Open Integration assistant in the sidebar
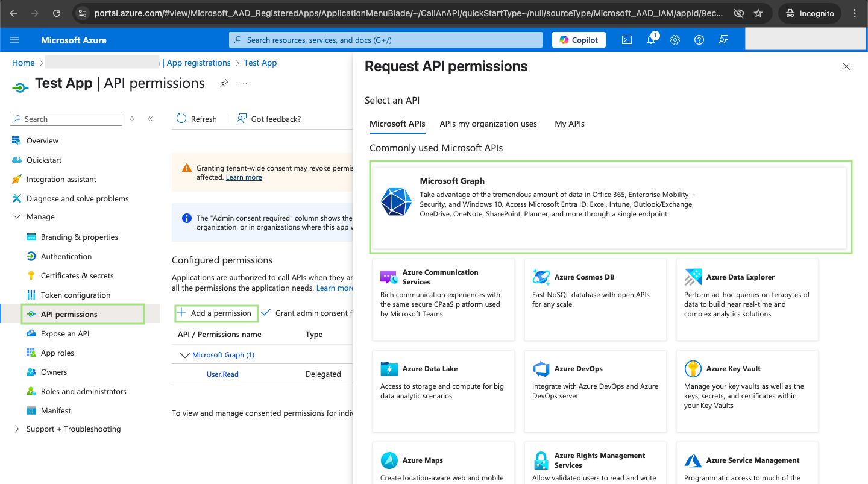Screen dimensions: 868x484 click(x=61, y=179)
